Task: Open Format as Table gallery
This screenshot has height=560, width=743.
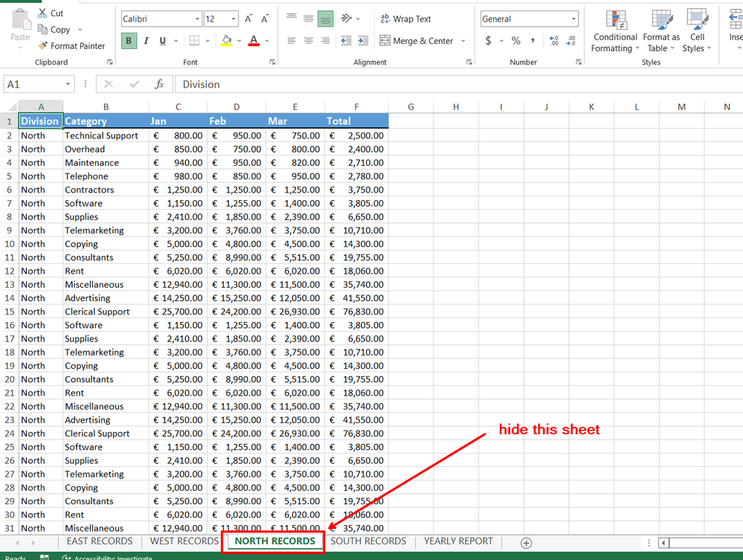Action: (x=661, y=31)
